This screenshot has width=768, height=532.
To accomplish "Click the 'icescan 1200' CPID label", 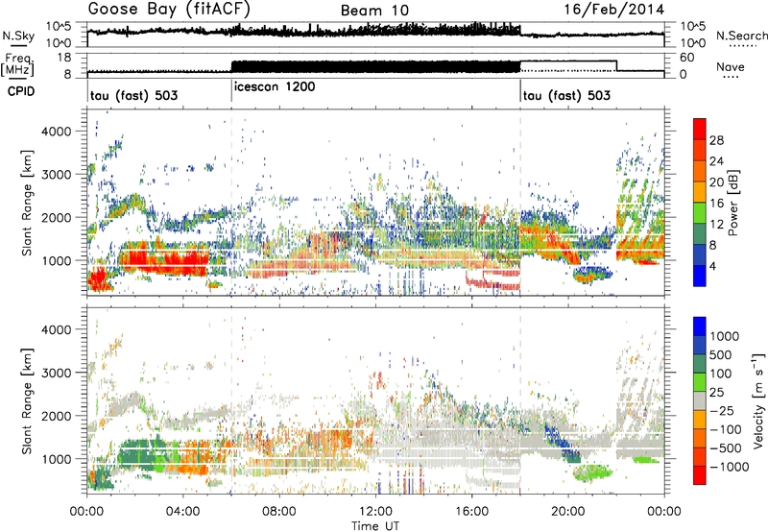I will coord(275,87).
